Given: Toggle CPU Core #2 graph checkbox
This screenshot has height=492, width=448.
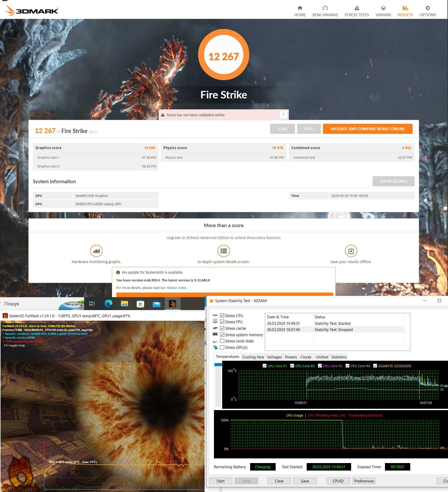Looking at the screenshot, I should [x=292, y=366].
